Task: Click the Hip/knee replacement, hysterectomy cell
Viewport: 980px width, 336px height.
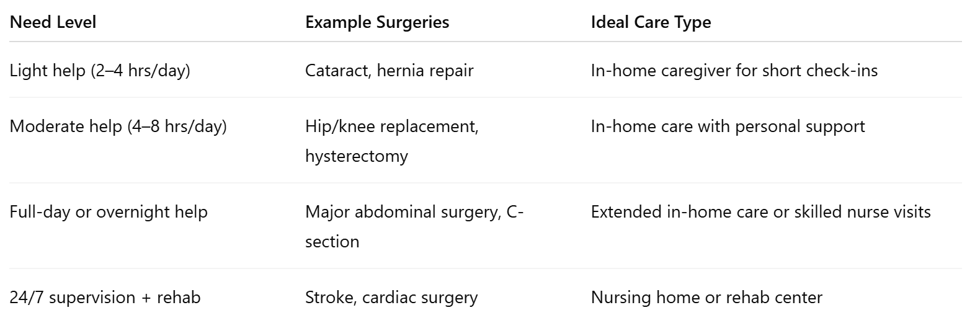Action: (392, 141)
